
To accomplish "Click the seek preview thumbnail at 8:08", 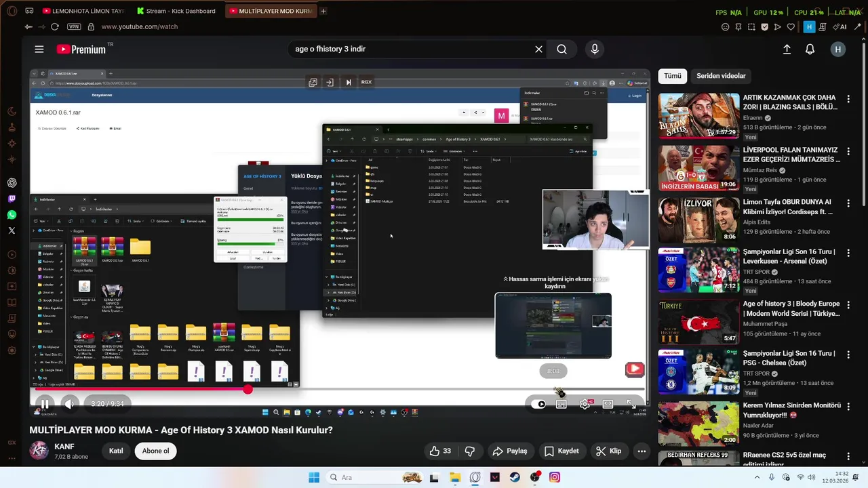I will tap(553, 325).
